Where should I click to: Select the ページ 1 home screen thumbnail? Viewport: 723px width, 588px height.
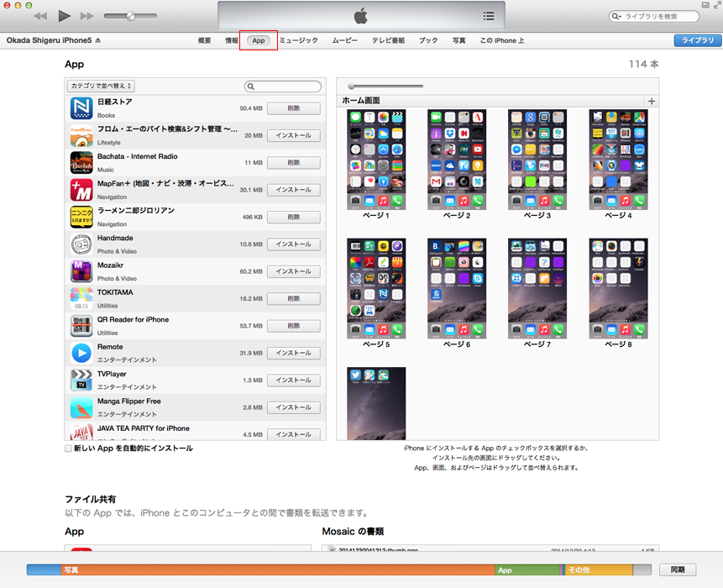click(x=376, y=160)
